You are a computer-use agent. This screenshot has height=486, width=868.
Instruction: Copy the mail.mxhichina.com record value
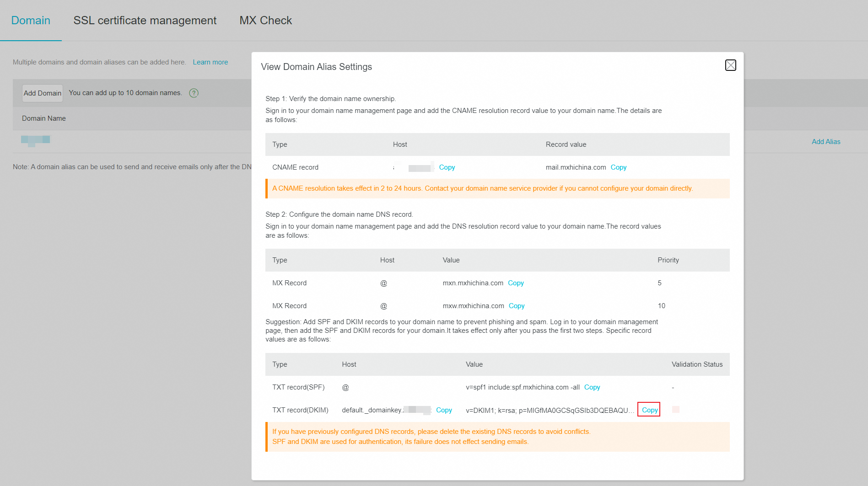coord(618,167)
